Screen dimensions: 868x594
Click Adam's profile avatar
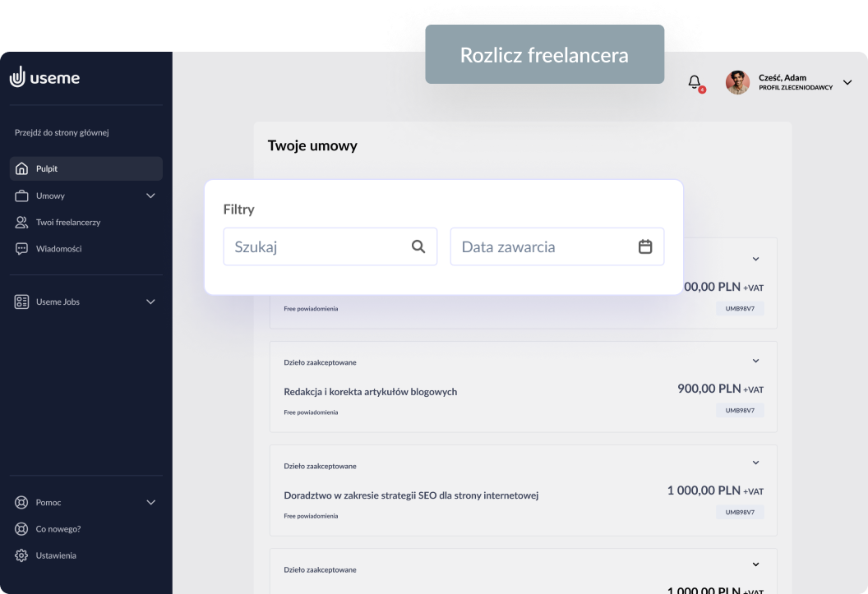coord(737,82)
